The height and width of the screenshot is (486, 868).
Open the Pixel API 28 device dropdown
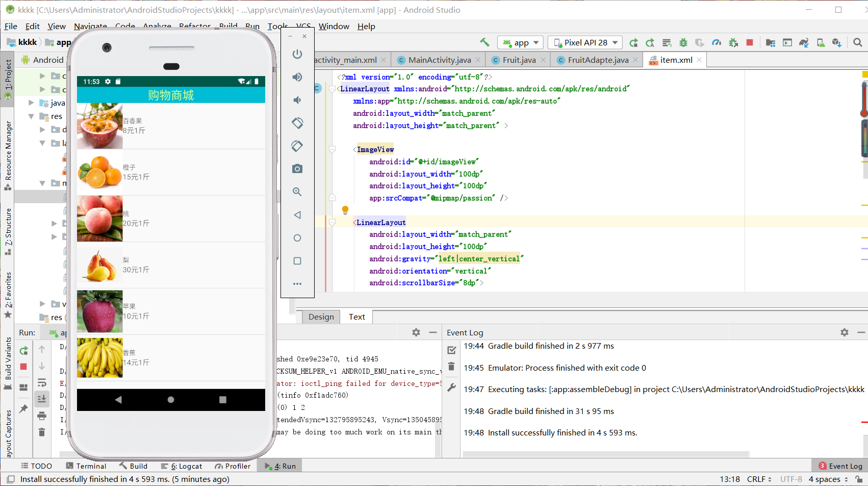coord(585,43)
